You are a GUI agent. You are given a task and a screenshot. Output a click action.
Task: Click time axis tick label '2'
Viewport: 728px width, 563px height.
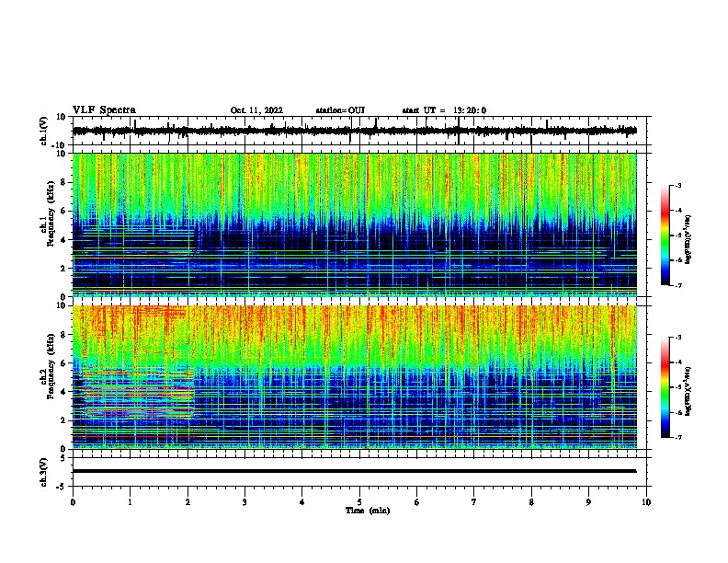pyautogui.click(x=188, y=502)
